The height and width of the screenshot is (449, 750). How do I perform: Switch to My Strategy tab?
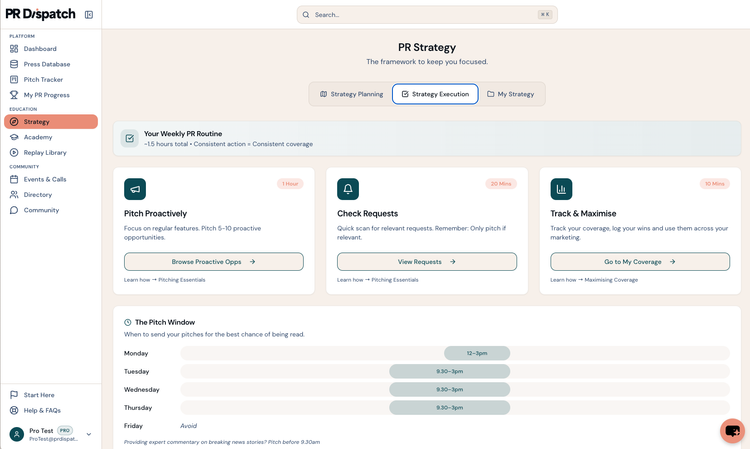(x=510, y=94)
